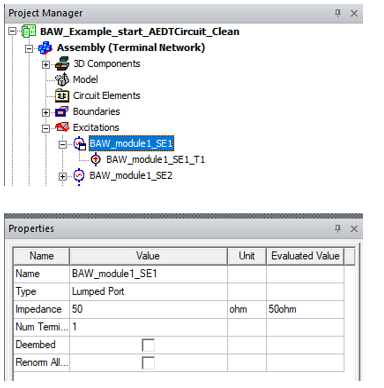
Task: Click the ohm unit cell
Action: (247, 309)
